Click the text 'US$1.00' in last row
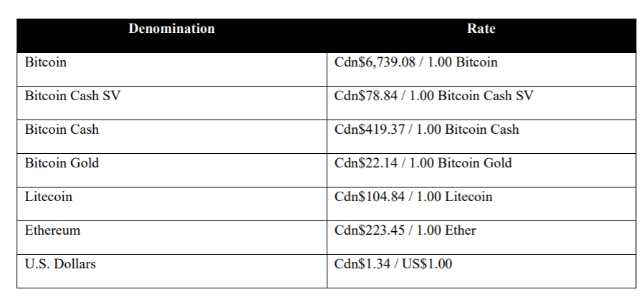 click(x=427, y=264)
